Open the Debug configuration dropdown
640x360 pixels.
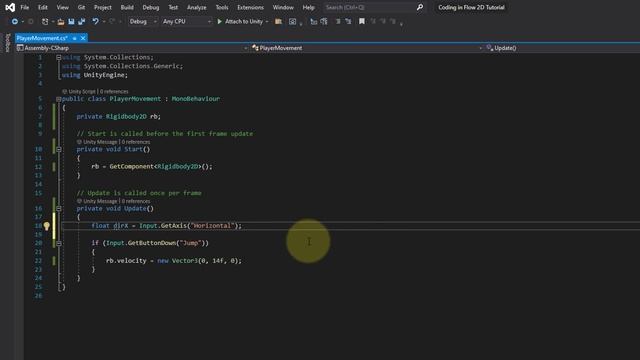click(x=143, y=21)
